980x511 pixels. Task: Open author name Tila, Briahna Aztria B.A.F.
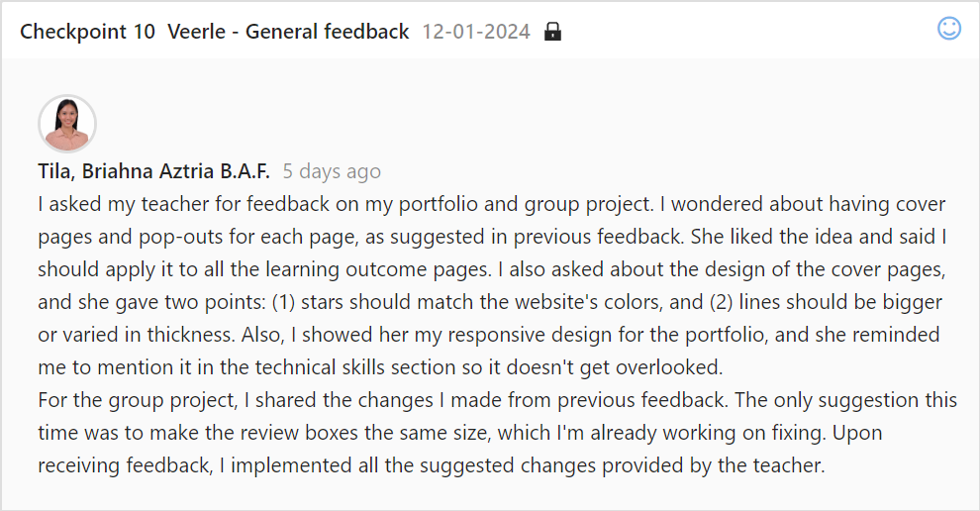pyautogui.click(x=153, y=170)
